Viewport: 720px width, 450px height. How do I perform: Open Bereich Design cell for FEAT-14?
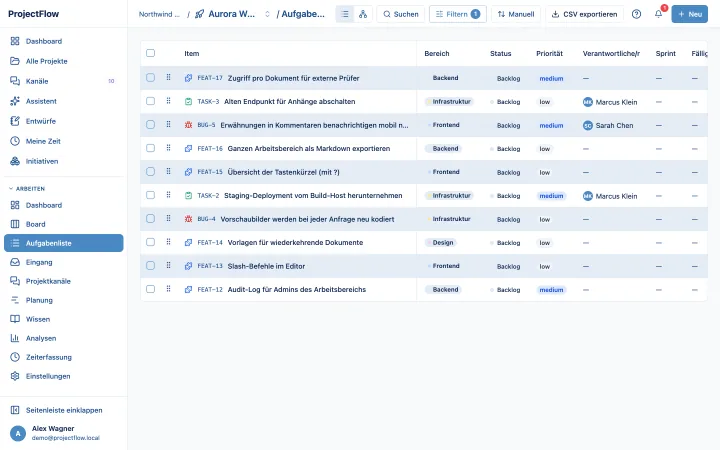point(440,242)
